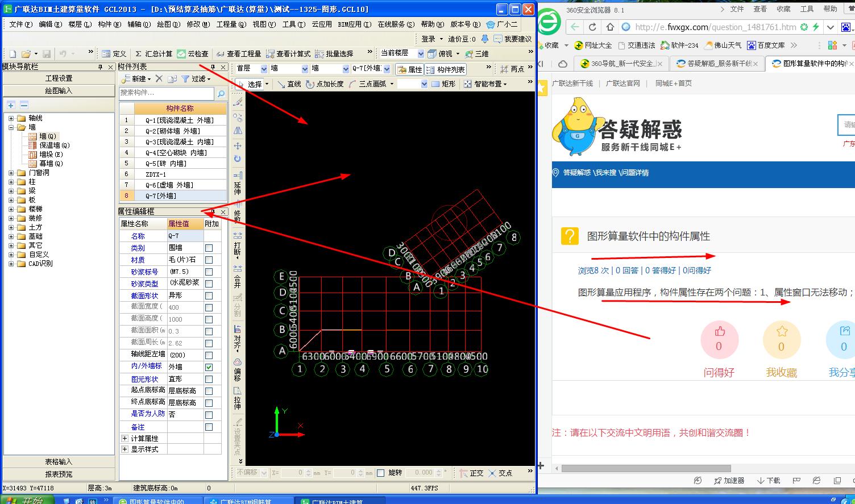
Task: Click the delete component X icon
Action: tap(159, 78)
